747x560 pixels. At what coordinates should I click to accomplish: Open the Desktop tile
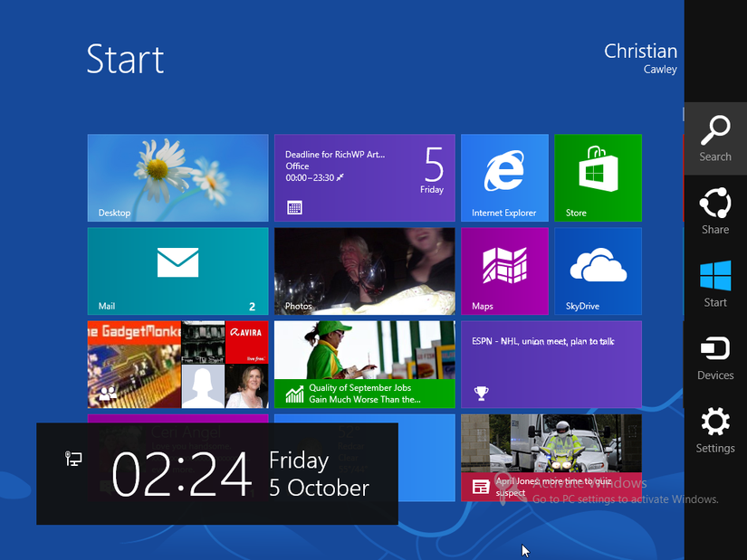[177, 177]
